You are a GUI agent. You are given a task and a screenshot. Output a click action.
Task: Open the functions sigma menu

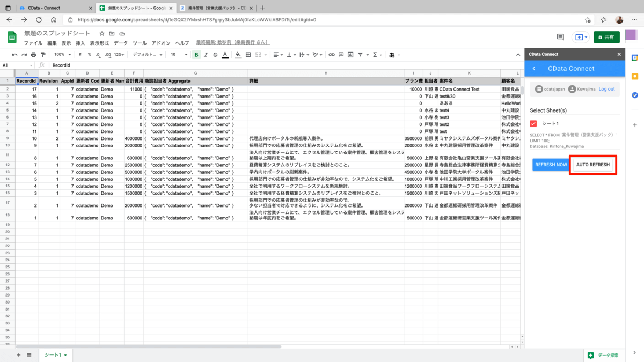point(376,55)
